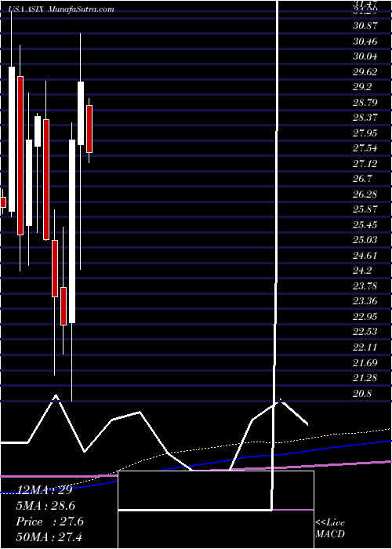Select the 22.53 price axis label
The image size is (392, 549).
pos(365,331)
